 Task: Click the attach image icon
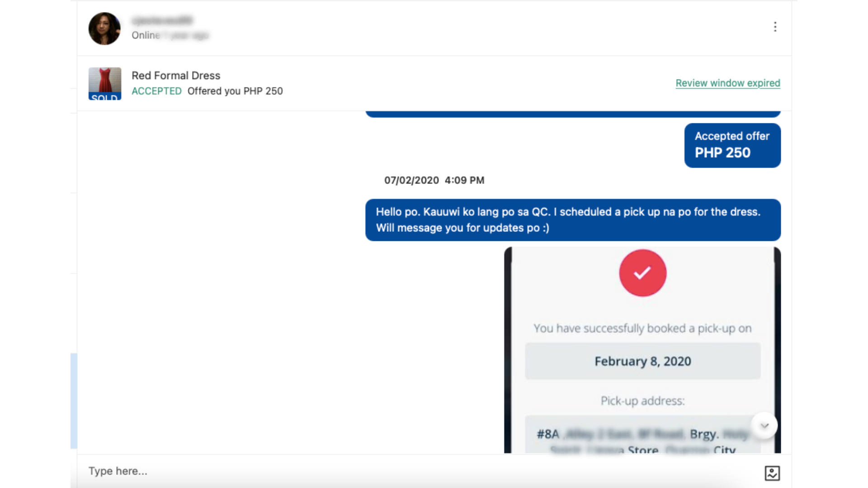click(x=772, y=473)
